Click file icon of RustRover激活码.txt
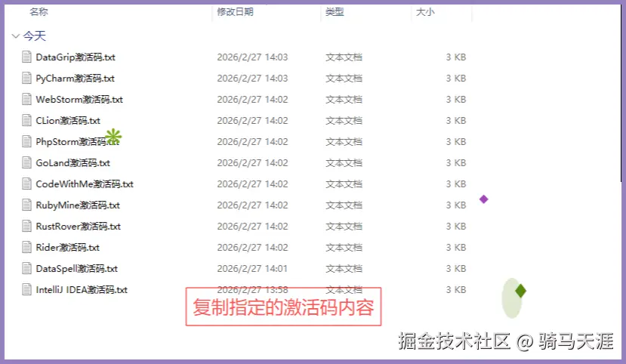The width and height of the screenshot is (626, 364). [x=26, y=227]
